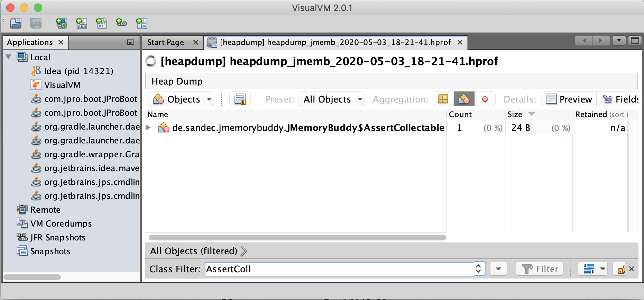Toggle the Fields details view

tap(618, 99)
